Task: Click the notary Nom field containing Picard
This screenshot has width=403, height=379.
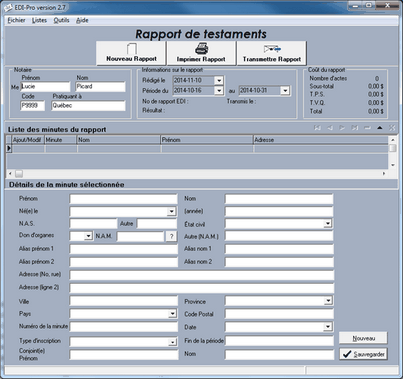Action: point(100,87)
